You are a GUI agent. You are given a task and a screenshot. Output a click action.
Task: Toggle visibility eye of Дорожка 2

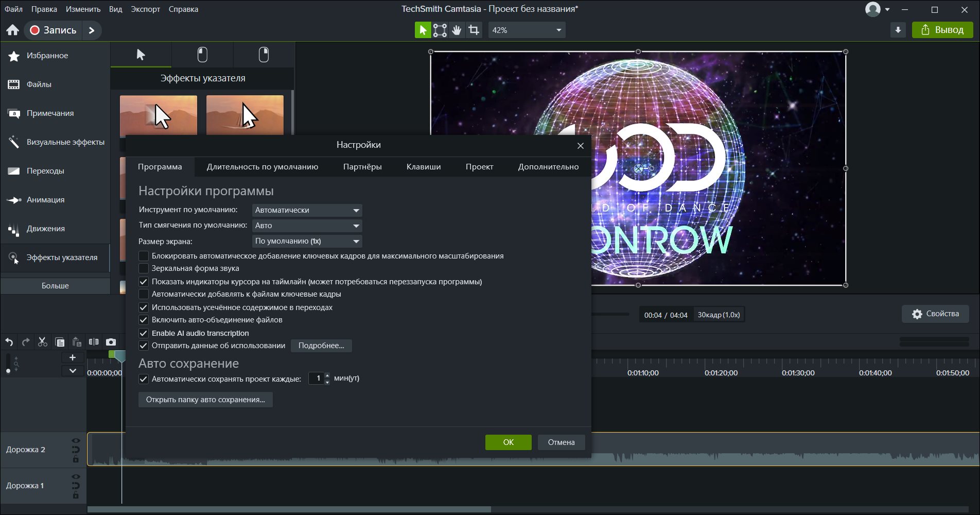(76, 441)
